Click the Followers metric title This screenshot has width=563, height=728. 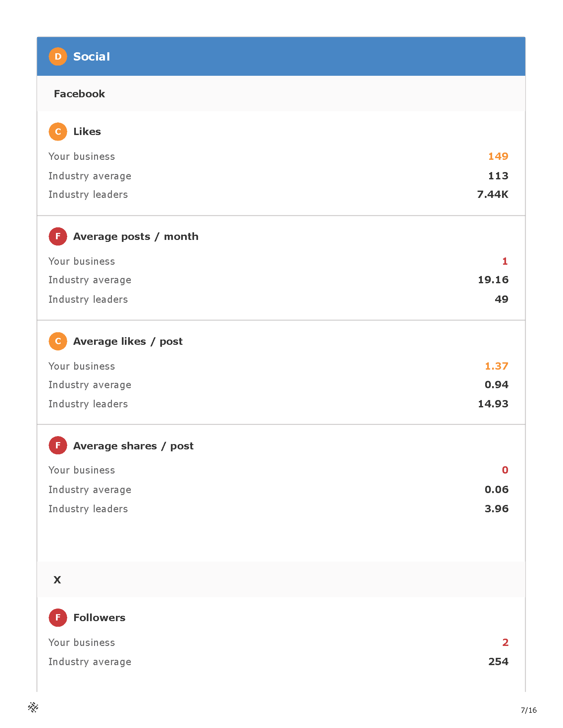[x=99, y=618]
